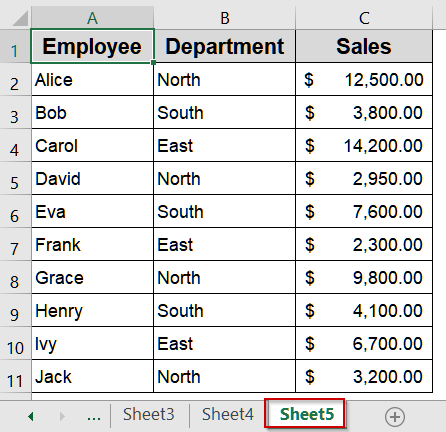The height and width of the screenshot is (432, 446).
Task: Click Ivy's sales value 6,700.00
Action: (364, 343)
